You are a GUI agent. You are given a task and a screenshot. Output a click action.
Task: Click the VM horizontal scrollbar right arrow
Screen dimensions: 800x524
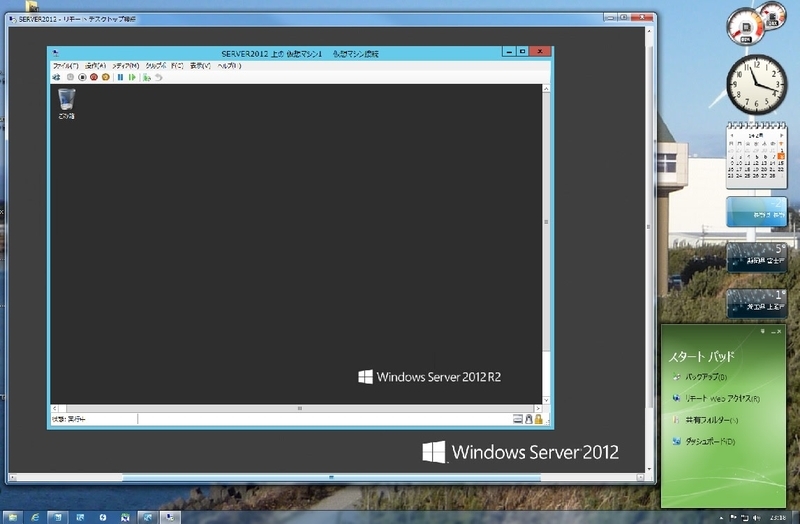538,408
